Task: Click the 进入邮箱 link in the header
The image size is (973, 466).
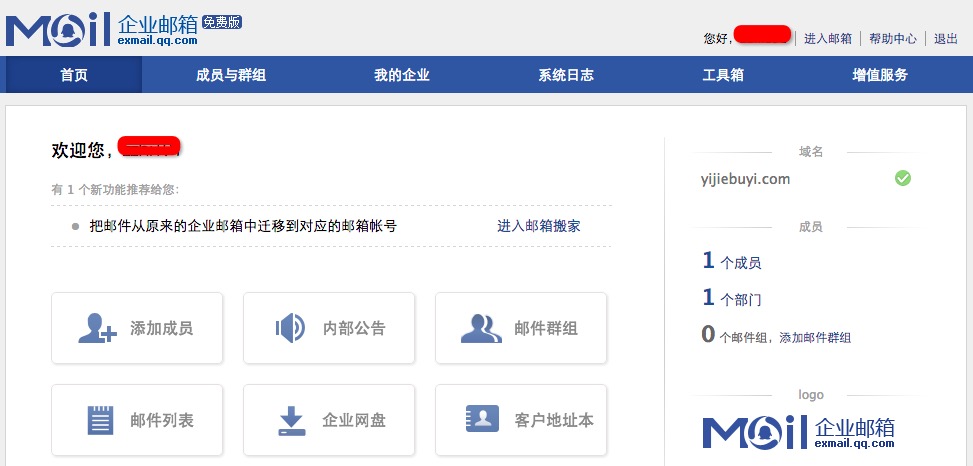Action: [x=828, y=38]
